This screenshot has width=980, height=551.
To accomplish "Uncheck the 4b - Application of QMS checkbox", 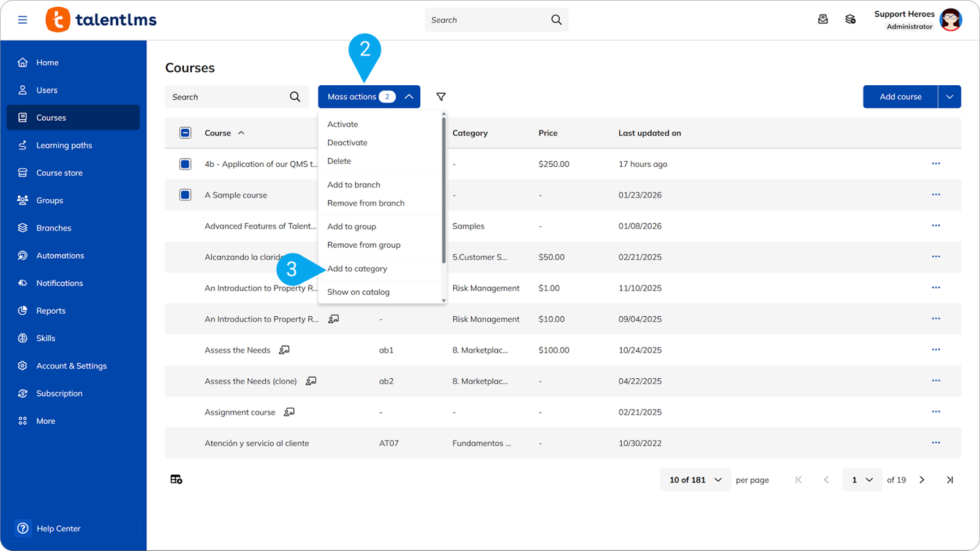I will (x=185, y=164).
